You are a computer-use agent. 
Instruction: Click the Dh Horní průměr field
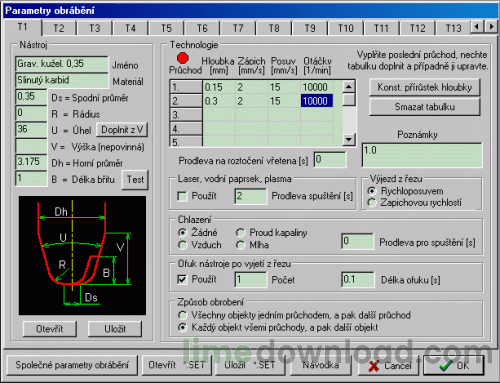31,162
